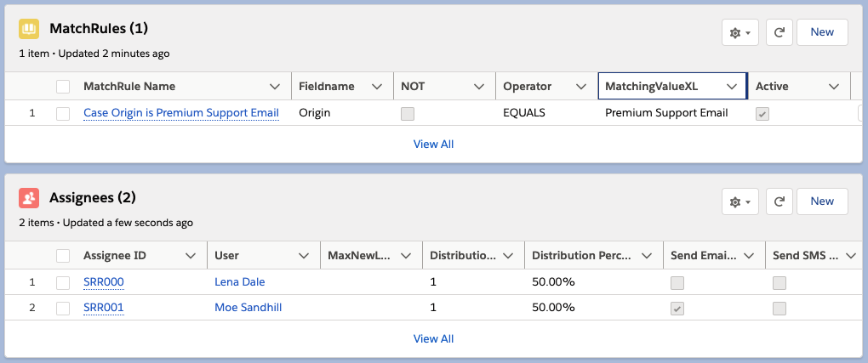Viewport: 868px width, 363px height.
Task: Select the SRR000 row checkbox
Action: pos(63,283)
